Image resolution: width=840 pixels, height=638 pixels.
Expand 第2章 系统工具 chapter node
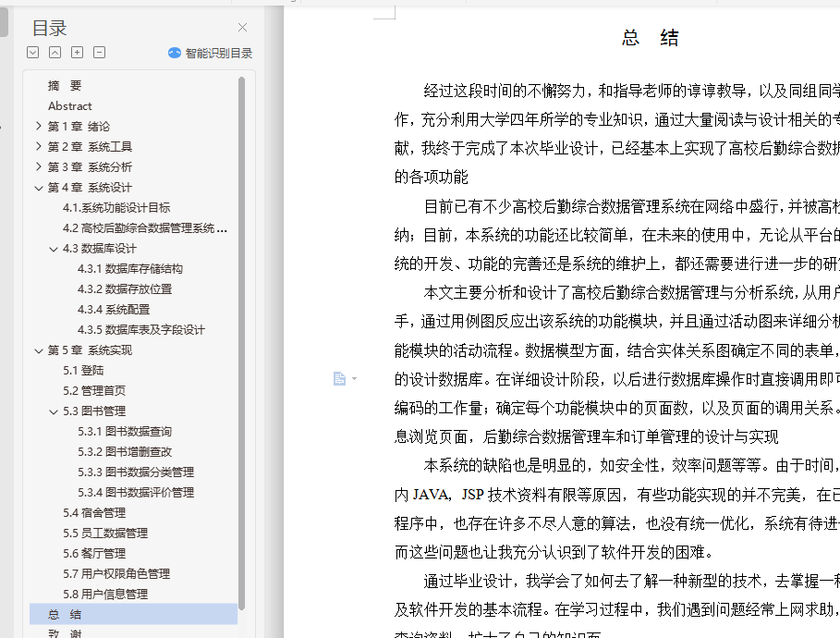(x=39, y=146)
